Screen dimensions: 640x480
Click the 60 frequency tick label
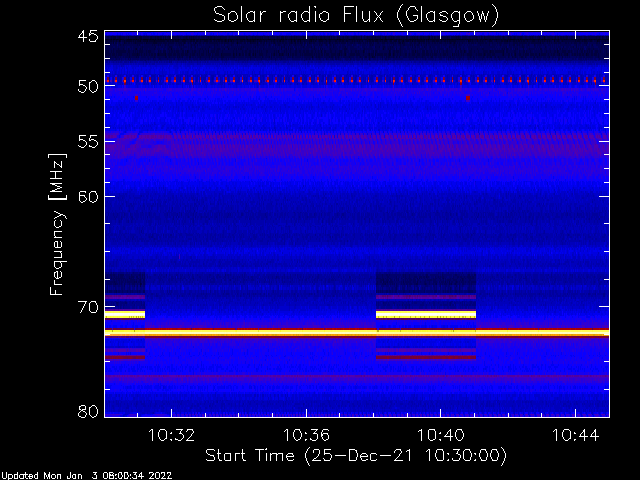[88, 197]
